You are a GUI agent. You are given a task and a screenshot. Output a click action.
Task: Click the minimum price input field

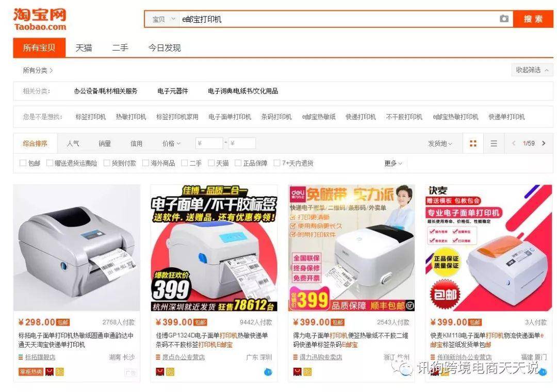(209, 143)
